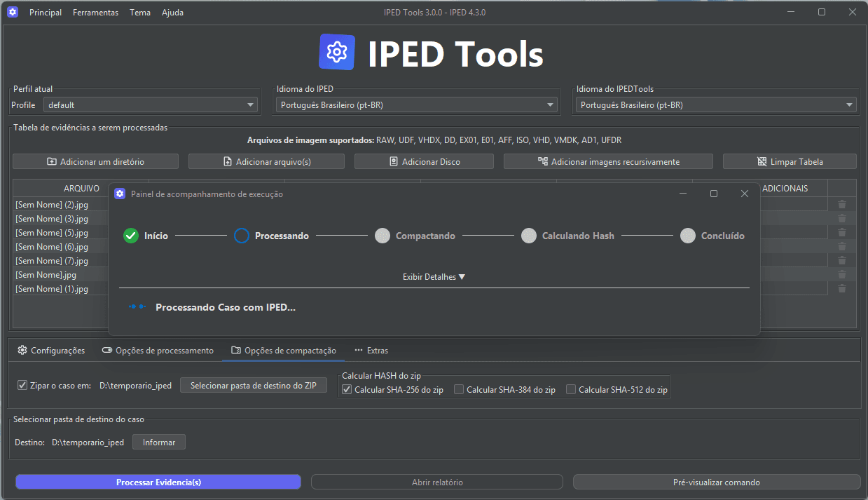The width and height of the screenshot is (868, 500).
Task: Click the Calculando Hash step circle
Action: click(x=529, y=236)
